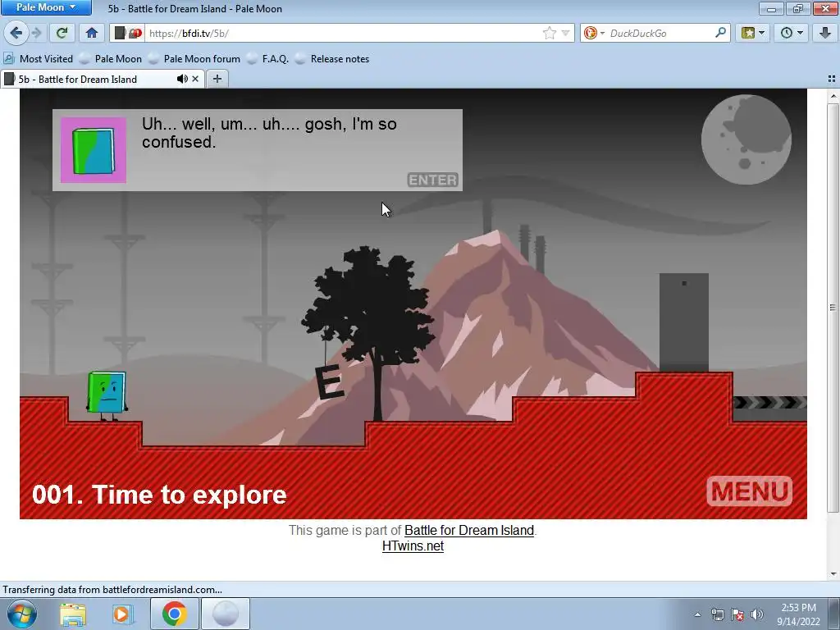Screen dimensions: 840x630
Task: Open the F.A.Q. bookmark
Action: (x=268, y=59)
